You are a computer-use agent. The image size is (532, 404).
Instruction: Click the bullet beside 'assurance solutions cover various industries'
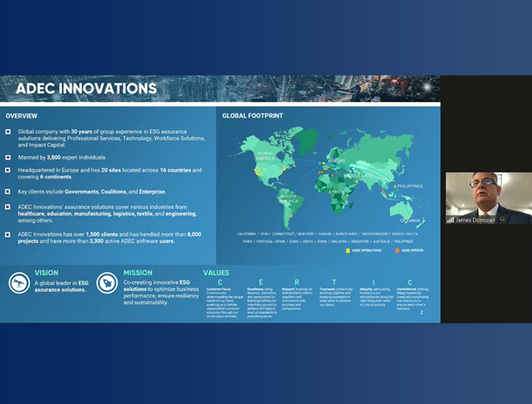click(8, 207)
